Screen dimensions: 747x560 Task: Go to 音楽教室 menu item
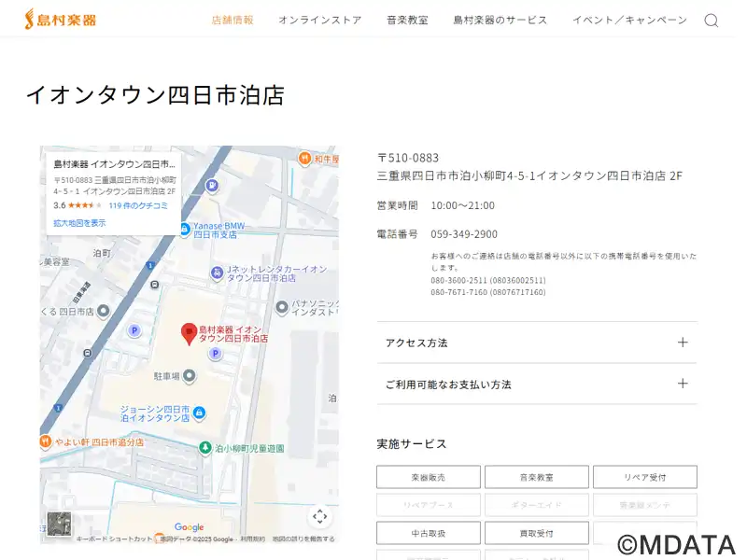coord(407,20)
